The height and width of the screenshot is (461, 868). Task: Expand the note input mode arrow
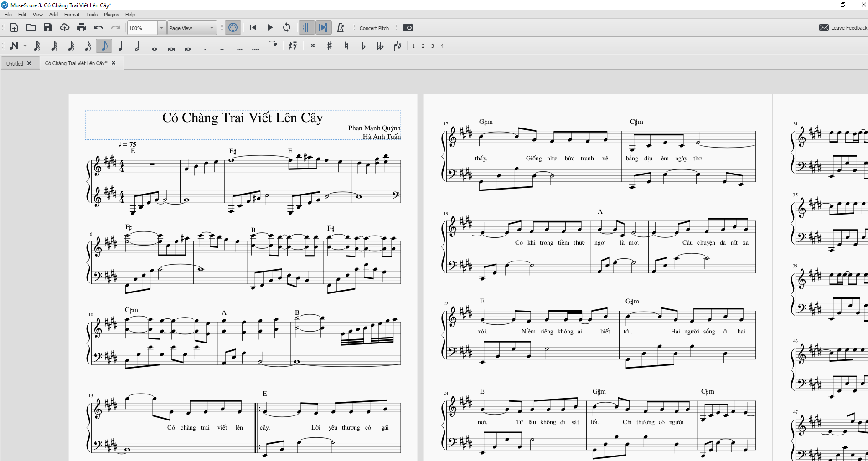(x=25, y=46)
